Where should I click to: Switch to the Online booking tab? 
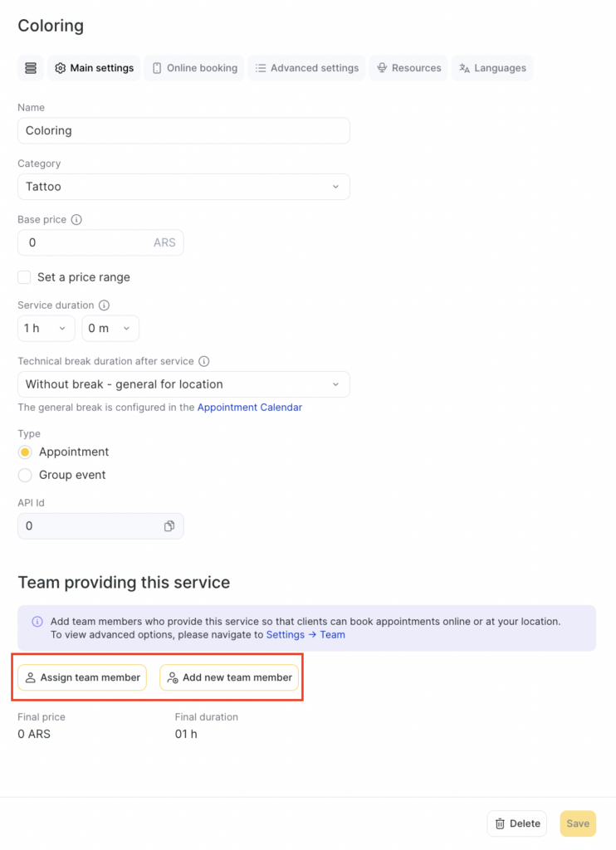click(x=194, y=68)
